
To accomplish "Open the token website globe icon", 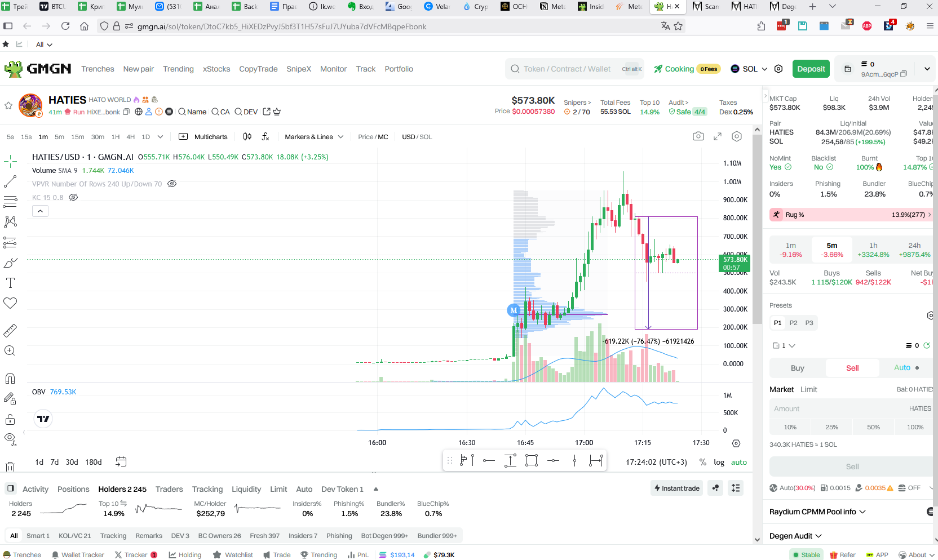I will tap(139, 112).
